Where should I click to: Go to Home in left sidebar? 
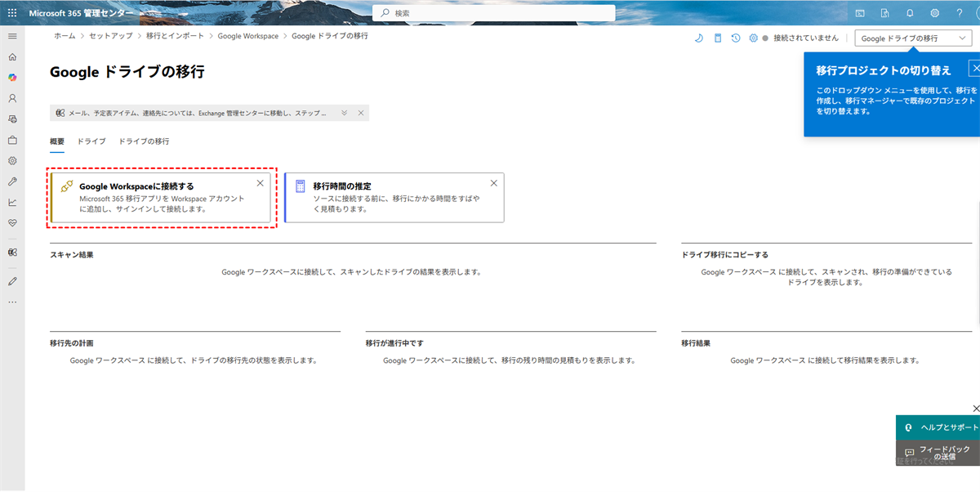[x=12, y=57]
